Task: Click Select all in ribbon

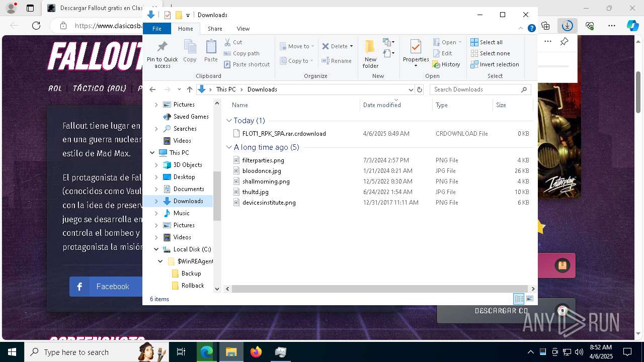Action: click(487, 42)
